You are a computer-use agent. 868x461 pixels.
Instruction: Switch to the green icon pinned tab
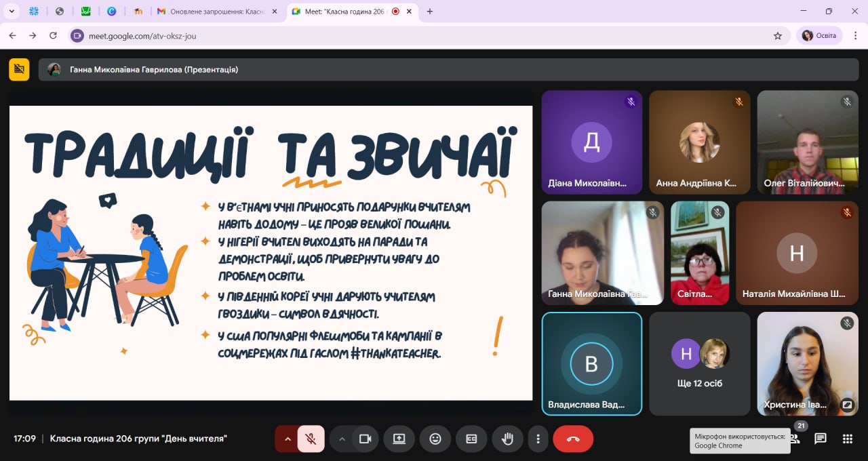click(x=85, y=12)
